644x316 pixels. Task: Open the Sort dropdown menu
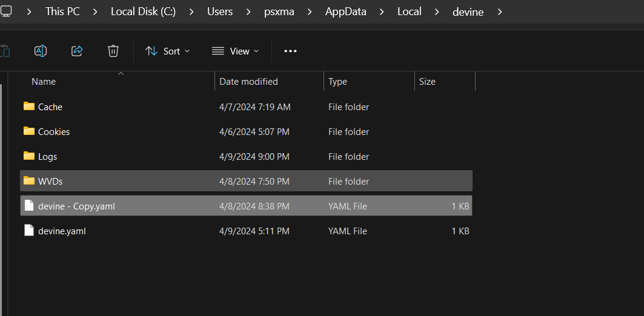[x=168, y=51]
